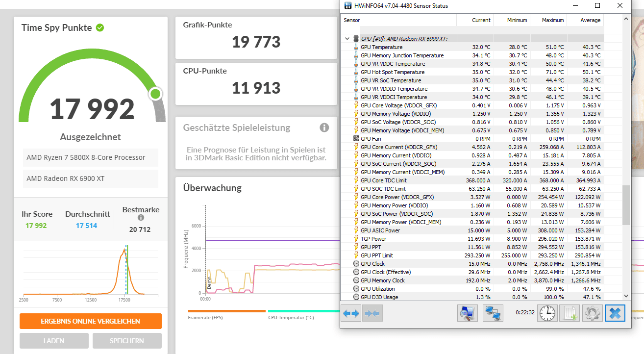This screenshot has width=644, height=354.
Task: Open HWiNFO remote network computers button
Action: [493, 313]
